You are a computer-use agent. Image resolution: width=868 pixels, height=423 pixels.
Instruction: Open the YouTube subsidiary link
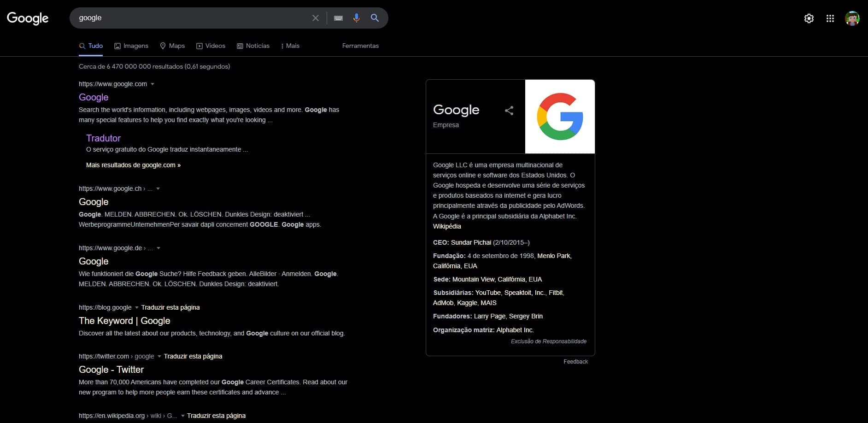pos(488,293)
